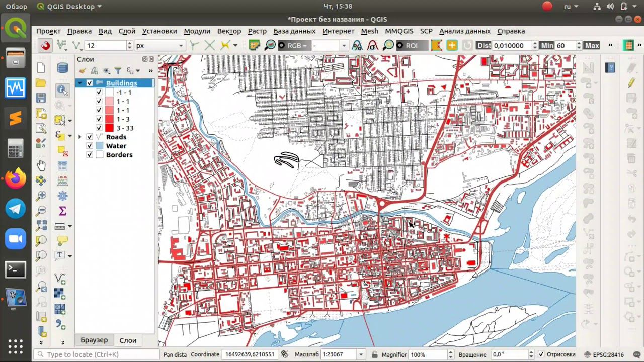
Task: Switch to the Браузер tab
Action: pyautogui.click(x=94, y=340)
